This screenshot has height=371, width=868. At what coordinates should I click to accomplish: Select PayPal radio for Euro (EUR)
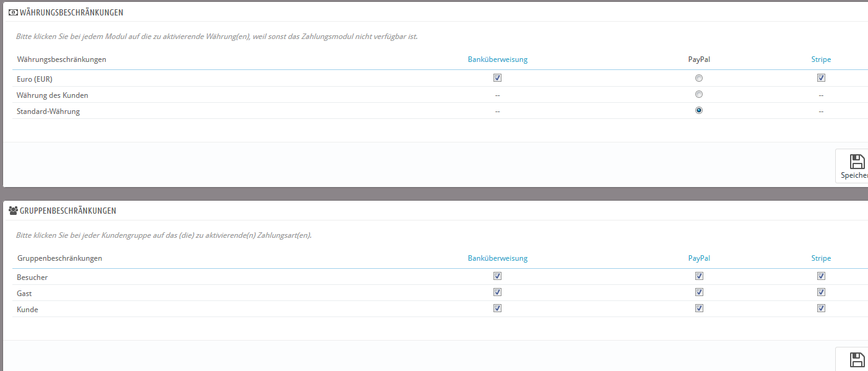pyautogui.click(x=699, y=78)
